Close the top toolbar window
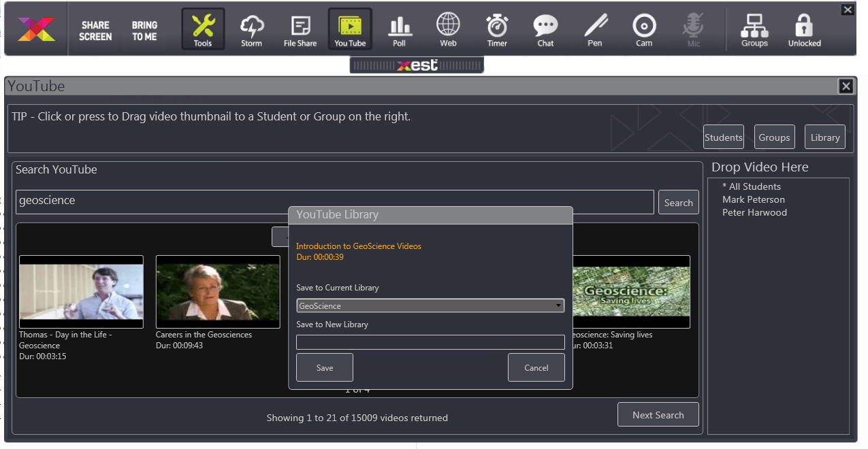Screen dimensions: 868x449 tap(848, 10)
